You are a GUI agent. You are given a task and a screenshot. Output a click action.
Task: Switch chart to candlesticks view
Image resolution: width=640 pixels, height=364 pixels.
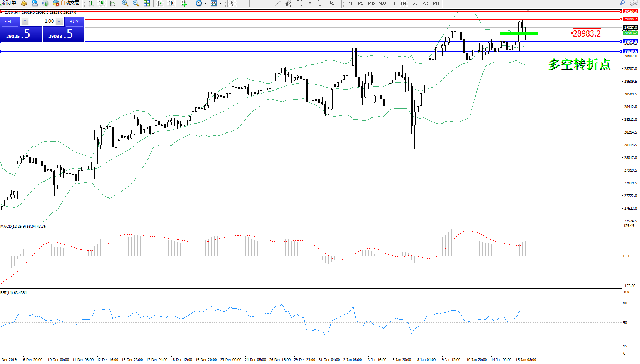102,3
